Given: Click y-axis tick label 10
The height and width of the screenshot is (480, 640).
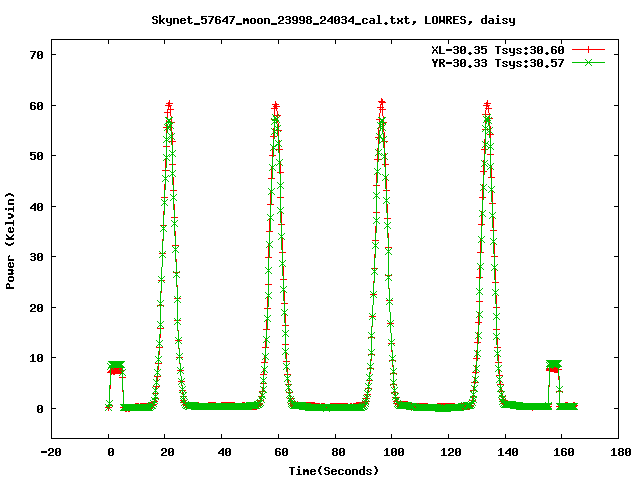Looking at the screenshot, I should pos(36,358).
